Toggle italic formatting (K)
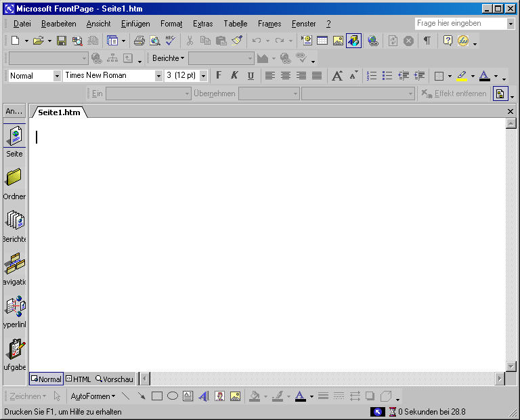This screenshot has width=520, height=420. click(x=234, y=76)
